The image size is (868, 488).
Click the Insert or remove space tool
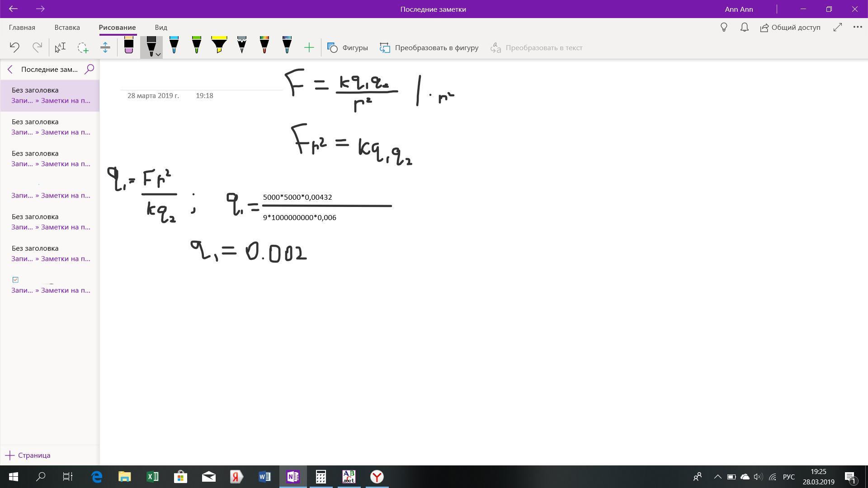point(105,47)
